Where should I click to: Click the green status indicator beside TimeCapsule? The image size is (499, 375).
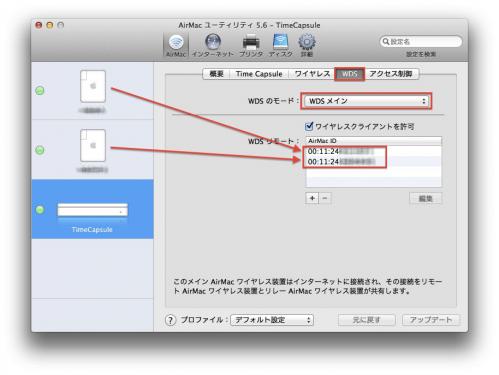tap(40, 210)
